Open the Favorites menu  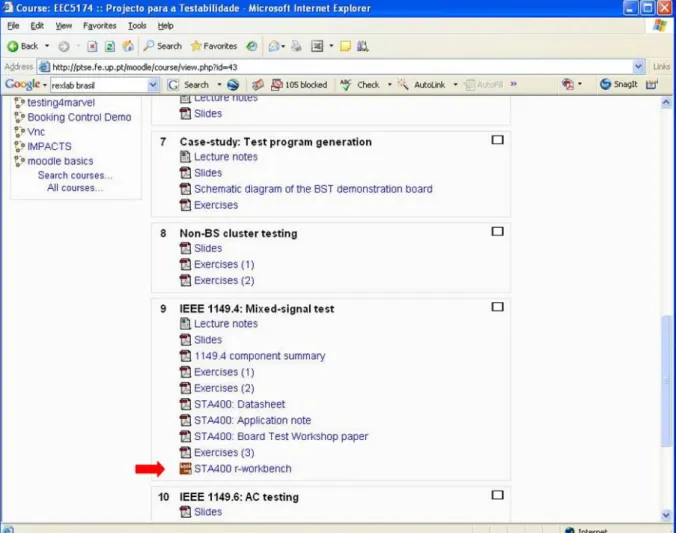click(100, 26)
